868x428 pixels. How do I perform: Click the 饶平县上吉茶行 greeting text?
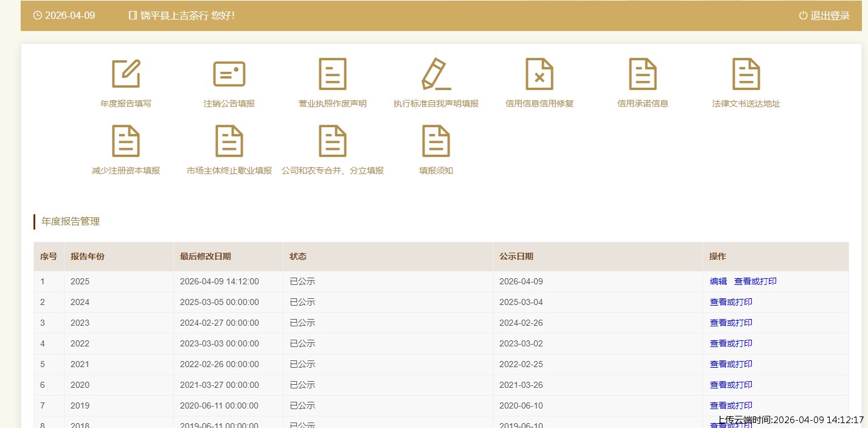point(187,16)
